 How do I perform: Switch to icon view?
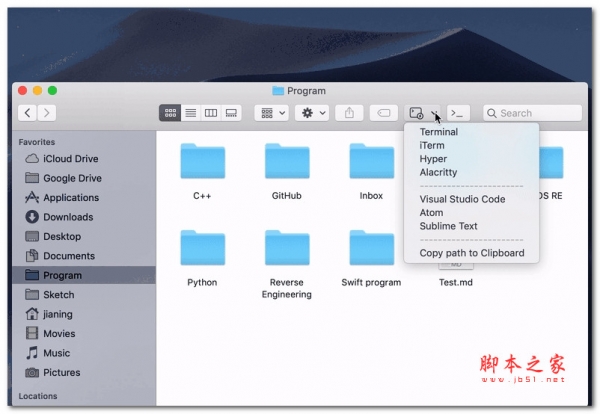point(170,113)
